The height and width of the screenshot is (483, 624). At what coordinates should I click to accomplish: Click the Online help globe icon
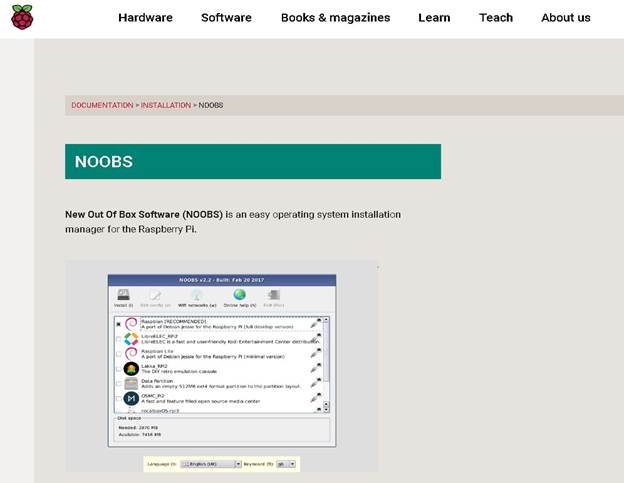240,295
